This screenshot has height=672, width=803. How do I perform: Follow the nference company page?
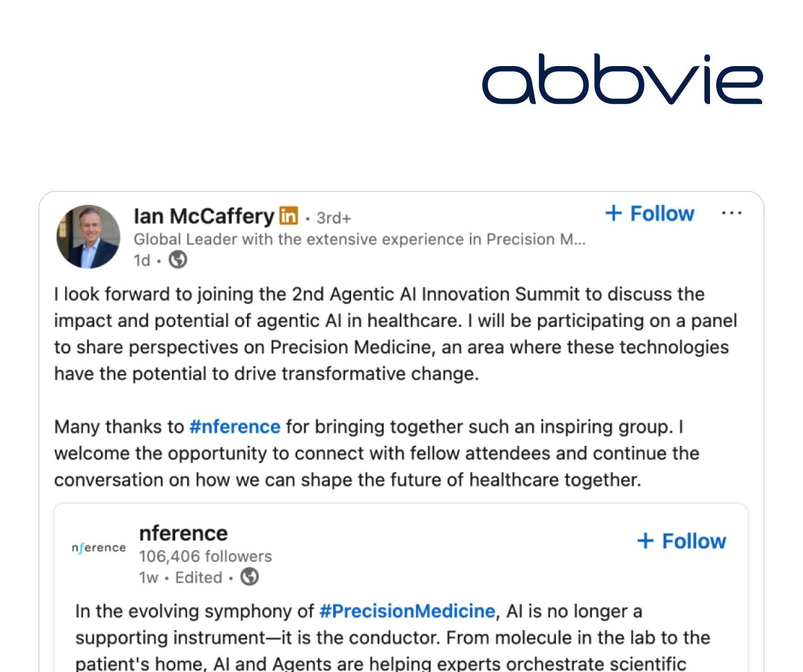682,541
